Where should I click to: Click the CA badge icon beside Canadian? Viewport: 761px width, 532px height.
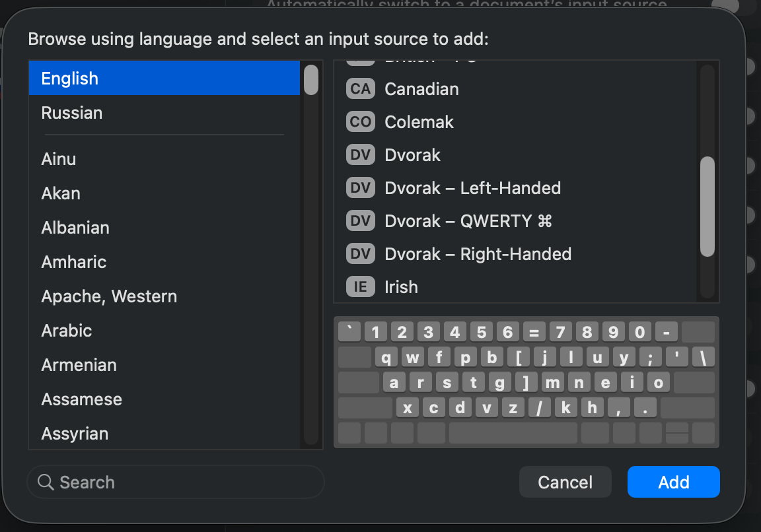(x=360, y=89)
